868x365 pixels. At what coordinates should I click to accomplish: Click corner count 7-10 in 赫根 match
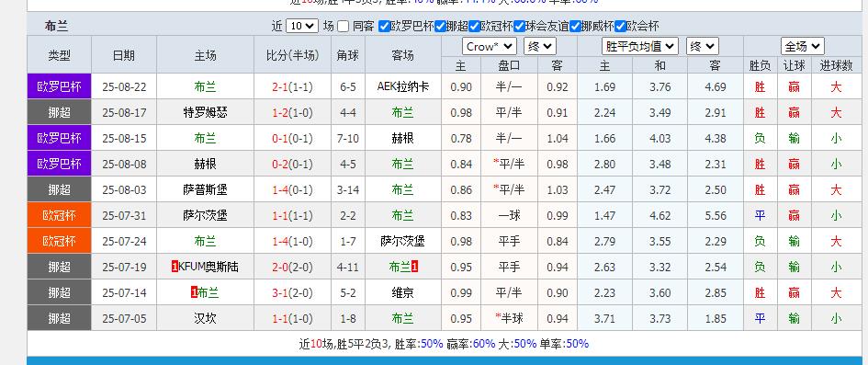(348, 139)
